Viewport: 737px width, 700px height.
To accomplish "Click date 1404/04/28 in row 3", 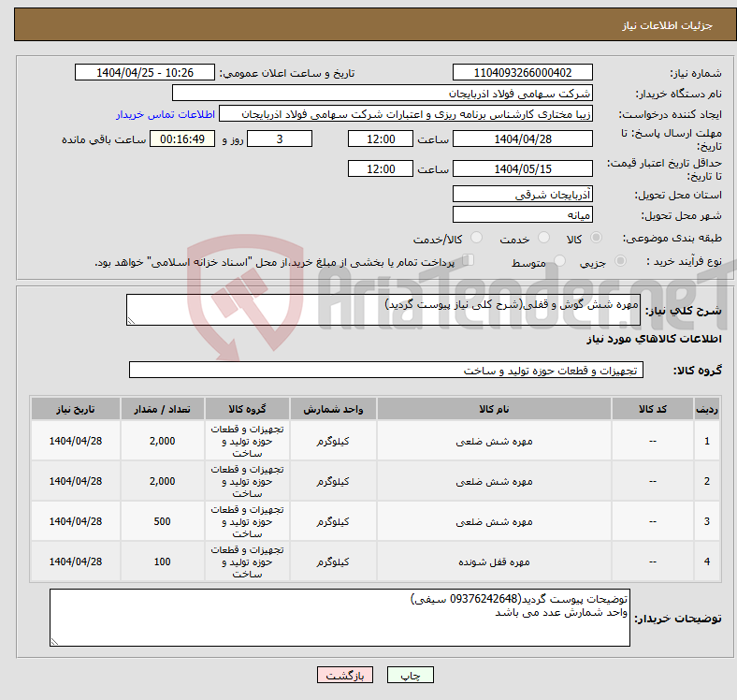I will (x=76, y=521).
